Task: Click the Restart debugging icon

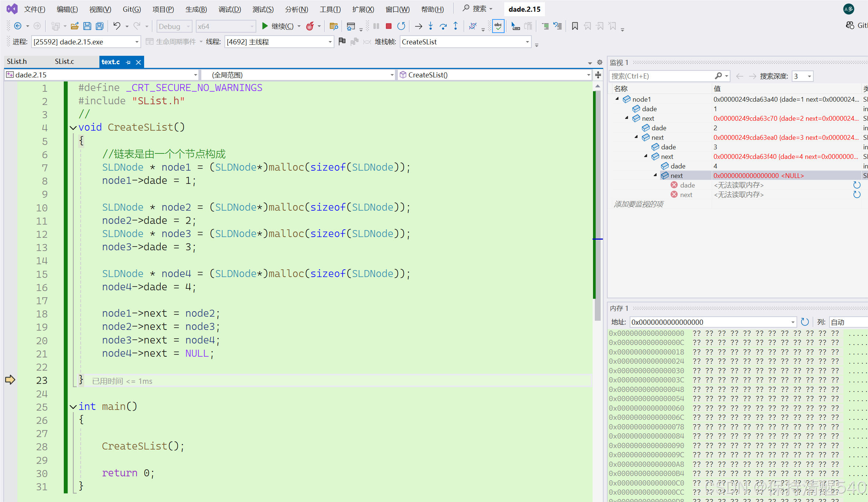Action: pyautogui.click(x=401, y=26)
